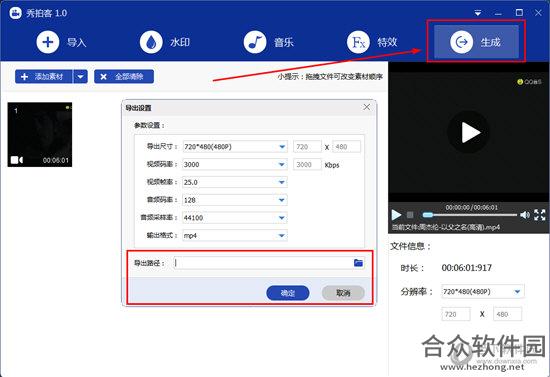Open the 导入 import tab

61,42
